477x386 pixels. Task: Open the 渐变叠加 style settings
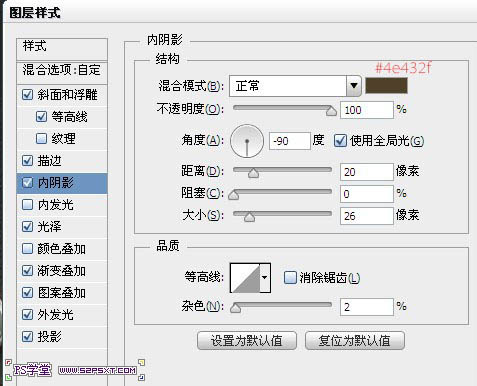click(62, 271)
